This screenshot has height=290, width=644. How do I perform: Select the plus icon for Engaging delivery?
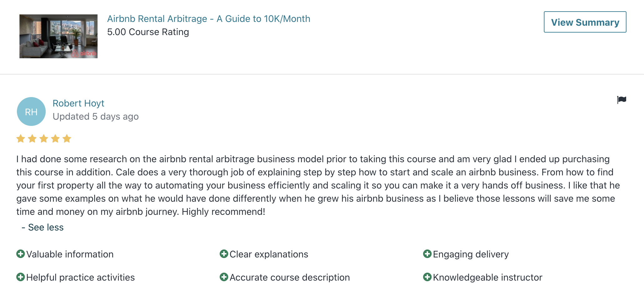pyautogui.click(x=427, y=254)
